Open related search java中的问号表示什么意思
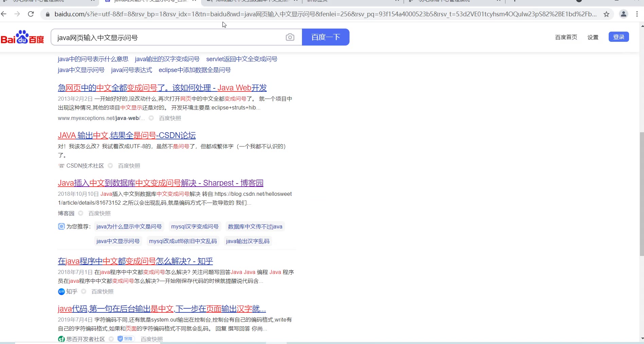 93,59
